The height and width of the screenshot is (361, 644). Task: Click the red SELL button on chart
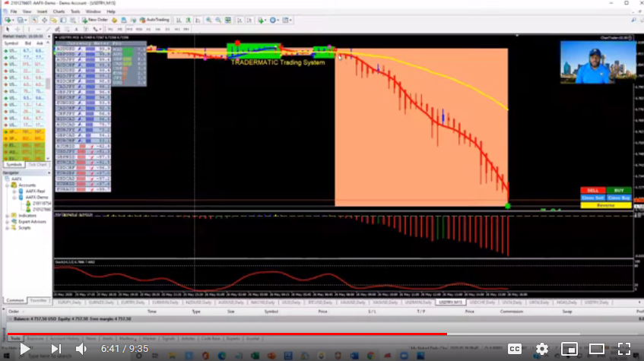(x=592, y=191)
